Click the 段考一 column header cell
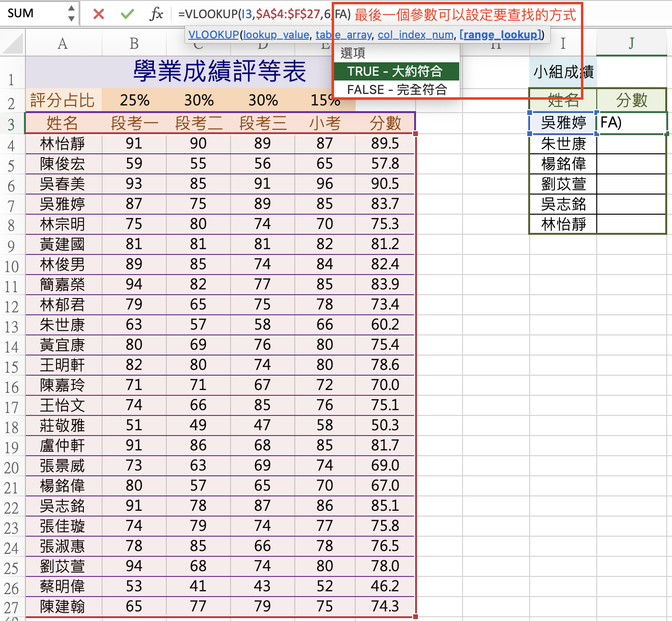The image size is (672, 621). (x=134, y=123)
